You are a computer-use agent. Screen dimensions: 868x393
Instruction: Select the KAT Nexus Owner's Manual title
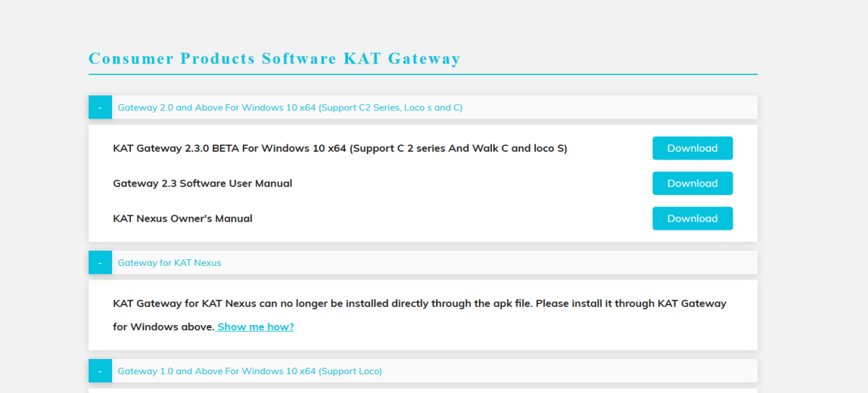pos(183,218)
